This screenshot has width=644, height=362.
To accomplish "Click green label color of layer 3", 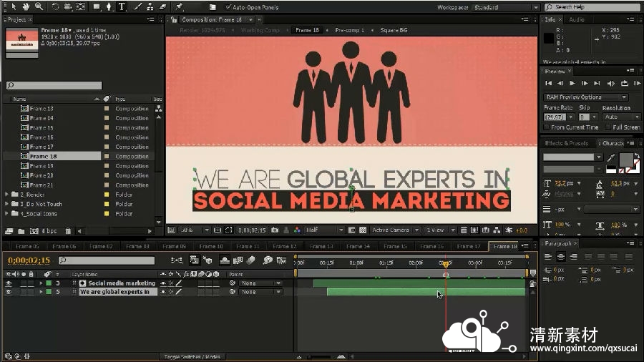I will [x=49, y=283].
